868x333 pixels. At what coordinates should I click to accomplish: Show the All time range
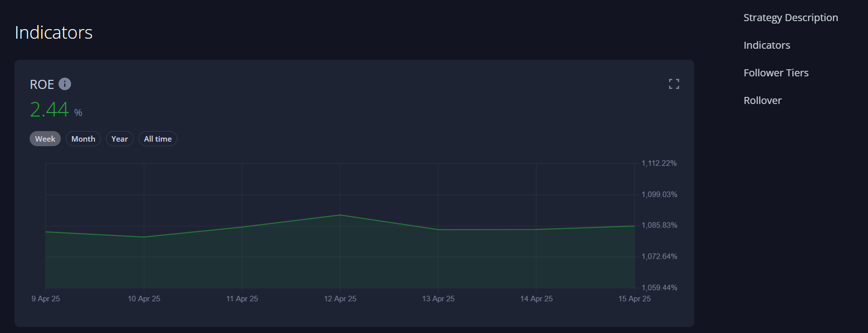[x=158, y=139]
